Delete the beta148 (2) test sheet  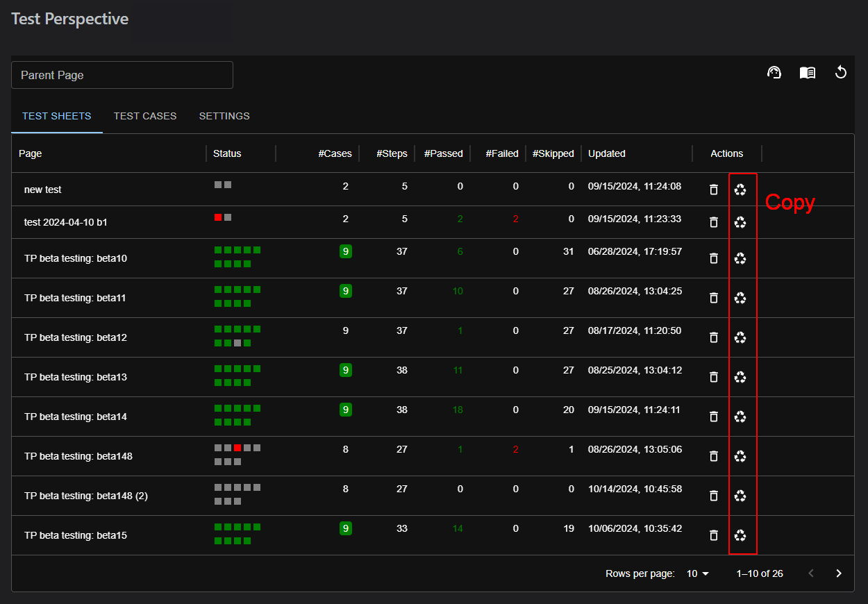(x=713, y=496)
